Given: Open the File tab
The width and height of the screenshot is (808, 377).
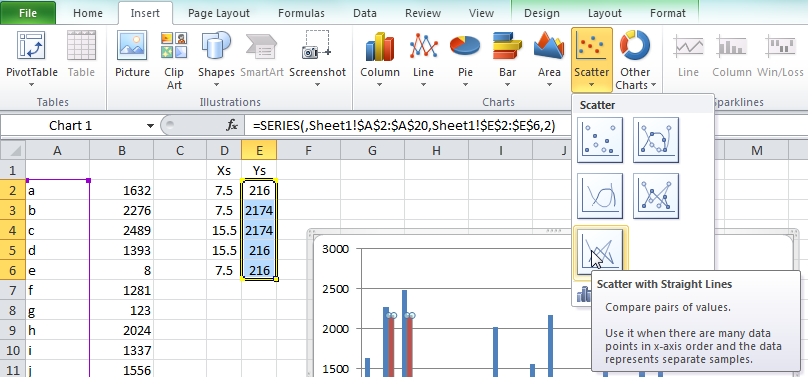Looking at the screenshot, I should (x=28, y=13).
